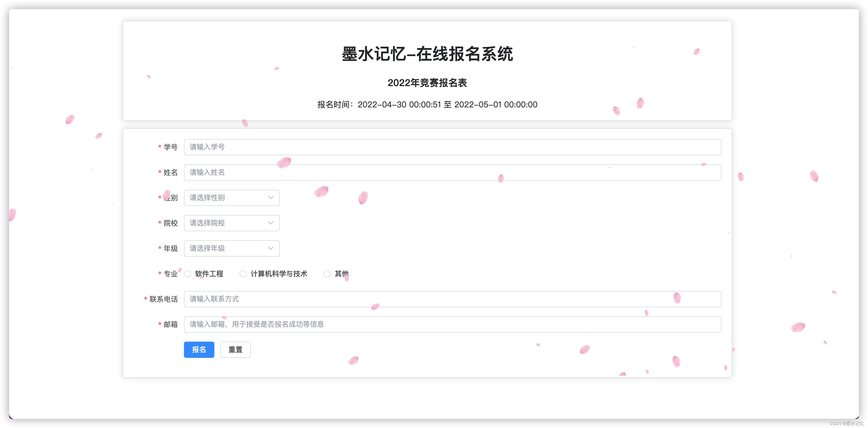This screenshot has height=428, width=868.
Task: Select the 软件工程 radio button
Action: [188, 274]
